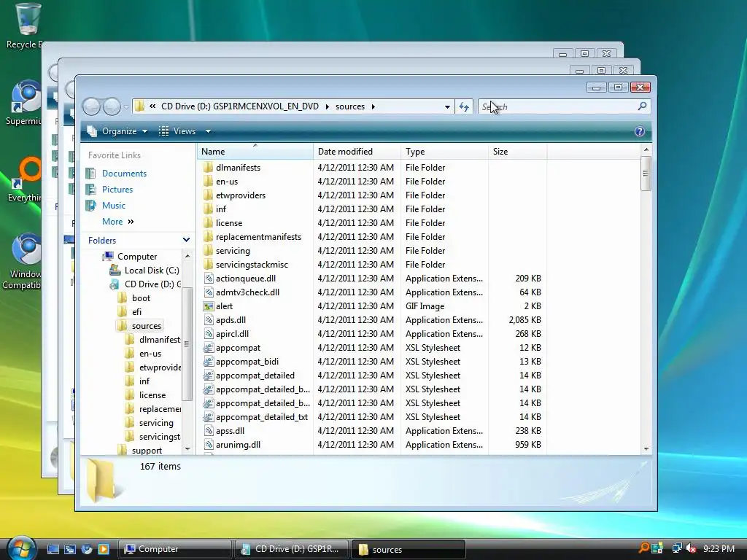This screenshot has width=747, height=560.
Task: Click the file list scroll down arrow
Action: pos(646,448)
